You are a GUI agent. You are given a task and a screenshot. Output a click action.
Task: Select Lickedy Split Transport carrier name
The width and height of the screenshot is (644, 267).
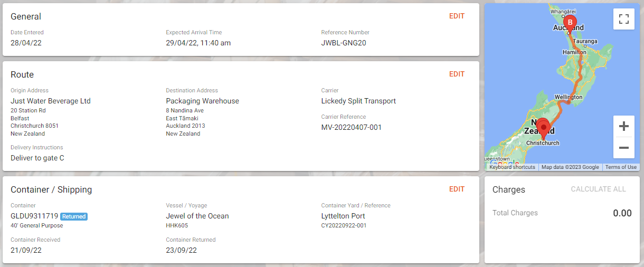tap(358, 101)
